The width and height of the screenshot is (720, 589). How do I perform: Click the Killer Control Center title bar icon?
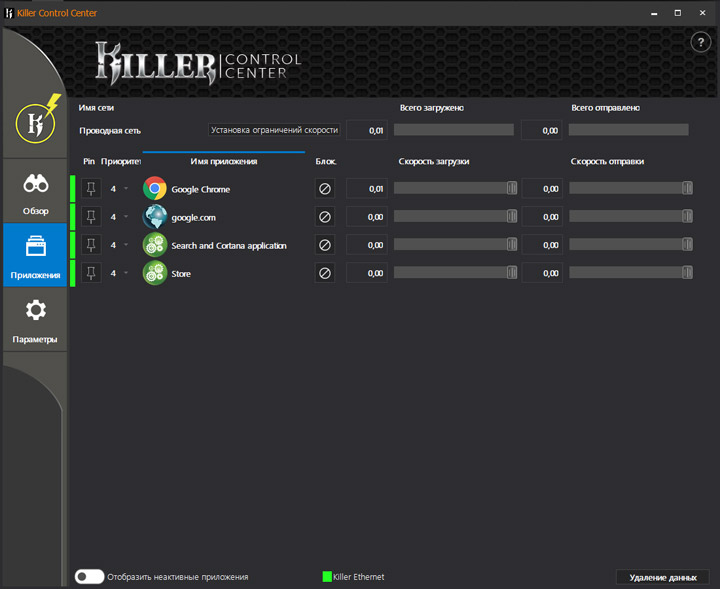(9, 13)
